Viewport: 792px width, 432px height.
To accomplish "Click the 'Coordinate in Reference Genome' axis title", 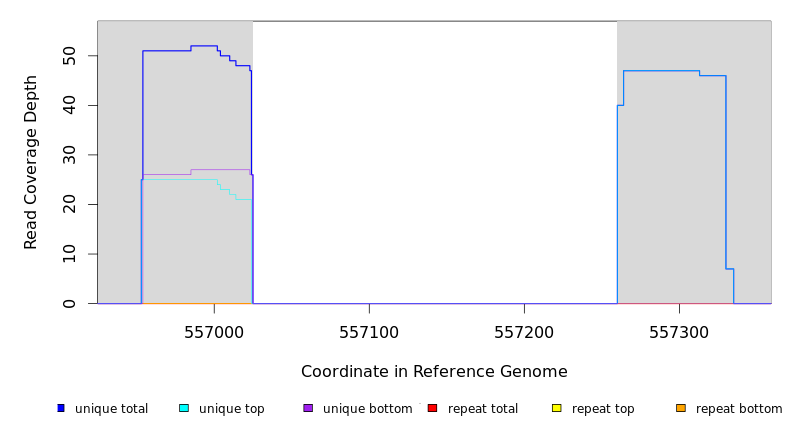I will 434,372.
